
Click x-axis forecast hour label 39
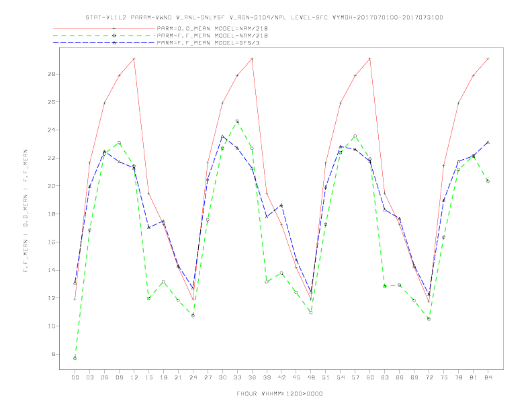click(x=267, y=377)
